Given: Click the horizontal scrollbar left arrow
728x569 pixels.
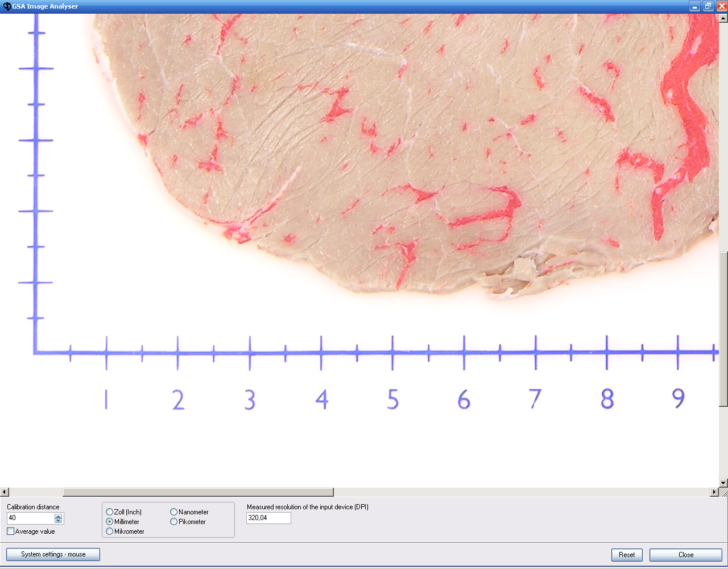Looking at the screenshot, I should (x=5, y=492).
